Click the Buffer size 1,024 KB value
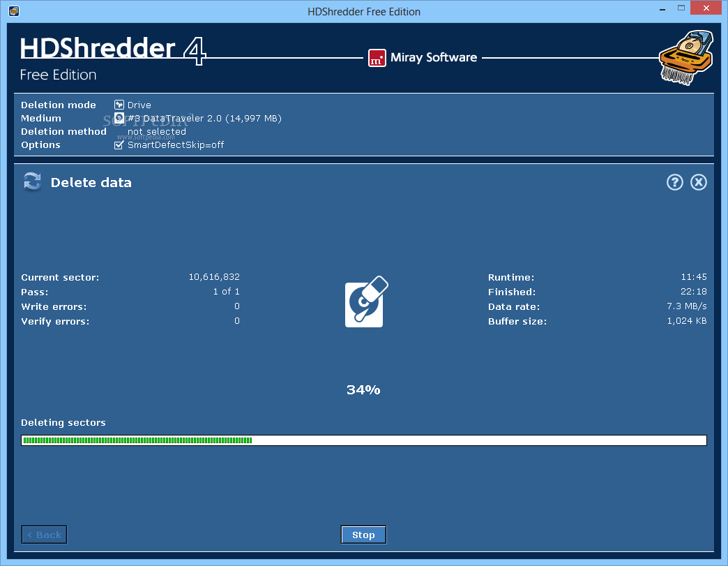Viewport: 728px width, 566px height. (687, 320)
